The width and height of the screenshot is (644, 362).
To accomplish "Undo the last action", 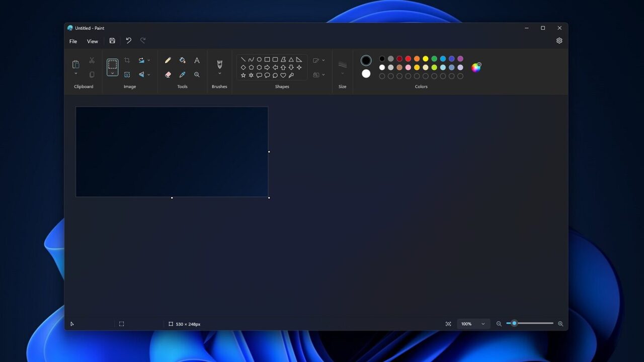I will [x=128, y=41].
